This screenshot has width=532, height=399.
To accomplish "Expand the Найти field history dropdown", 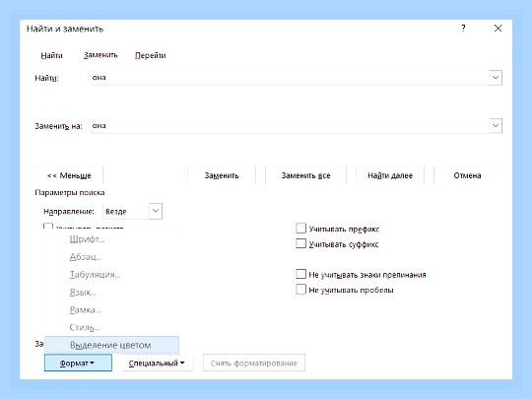I will (x=496, y=78).
